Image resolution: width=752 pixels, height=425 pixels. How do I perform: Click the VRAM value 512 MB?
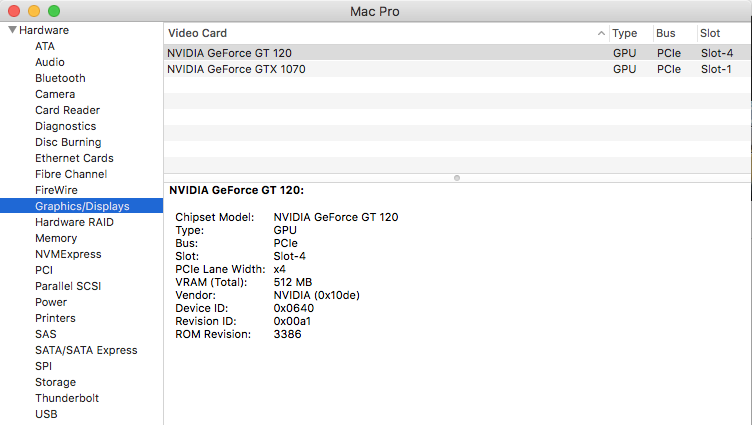293,282
